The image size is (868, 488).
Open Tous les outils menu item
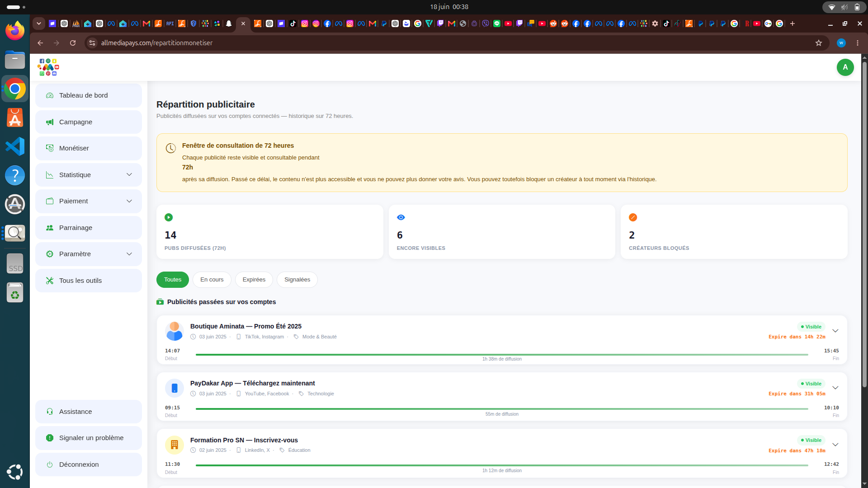click(89, 281)
